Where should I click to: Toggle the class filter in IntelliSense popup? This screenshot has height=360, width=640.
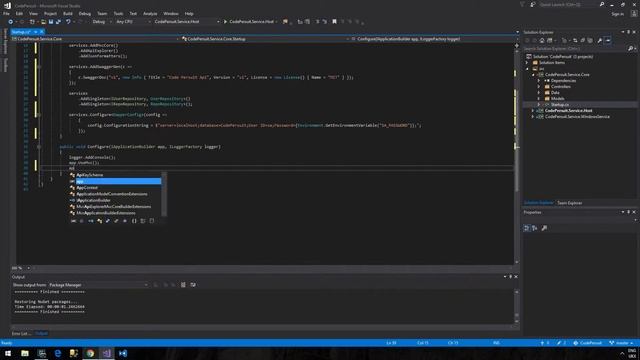coord(99,221)
